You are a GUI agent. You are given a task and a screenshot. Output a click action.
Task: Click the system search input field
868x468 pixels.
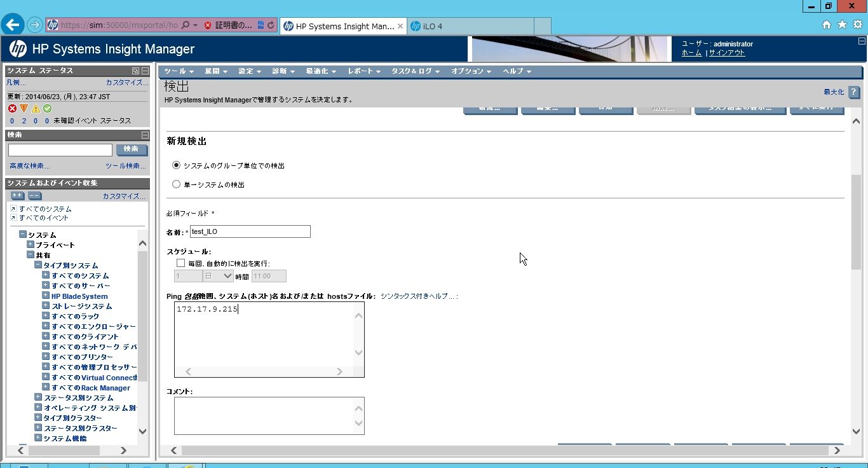pos(60,149)
